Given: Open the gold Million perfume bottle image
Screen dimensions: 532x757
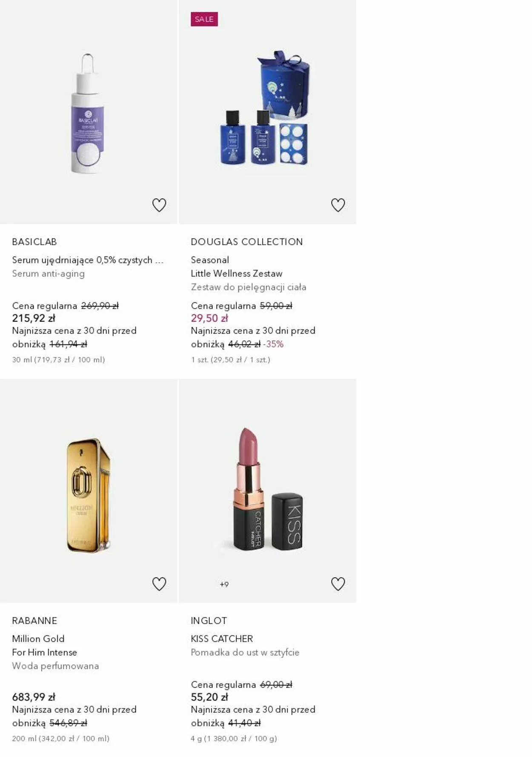Looking at the screenshot, I should tap(88, 495).
